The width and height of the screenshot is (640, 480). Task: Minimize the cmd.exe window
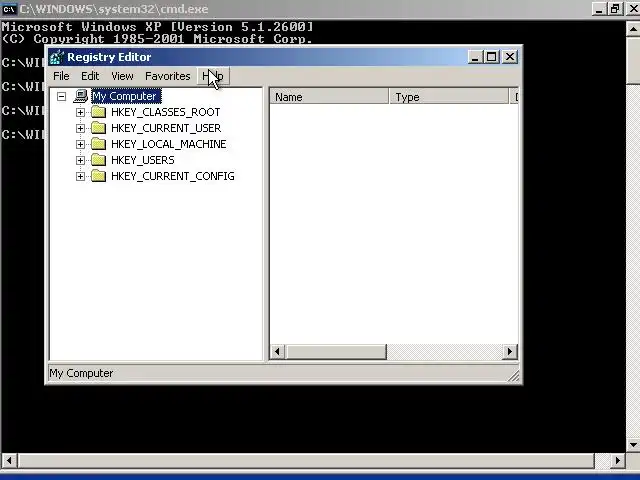pos(599,9)
